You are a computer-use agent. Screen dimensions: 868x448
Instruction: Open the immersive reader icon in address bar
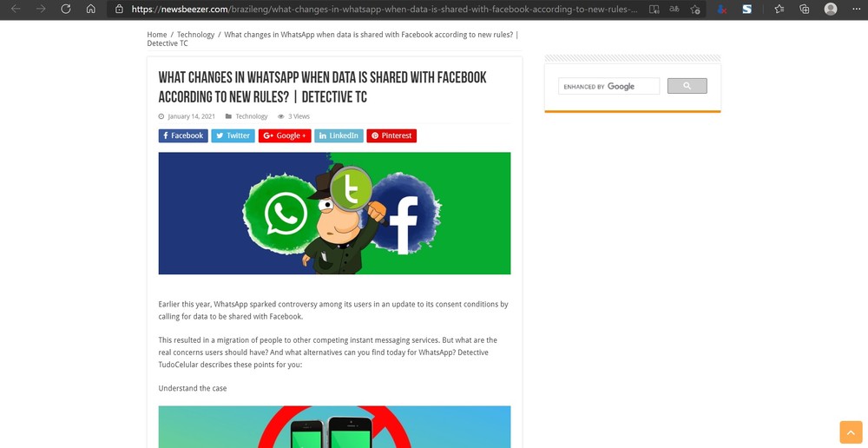(x=654, y=9)
